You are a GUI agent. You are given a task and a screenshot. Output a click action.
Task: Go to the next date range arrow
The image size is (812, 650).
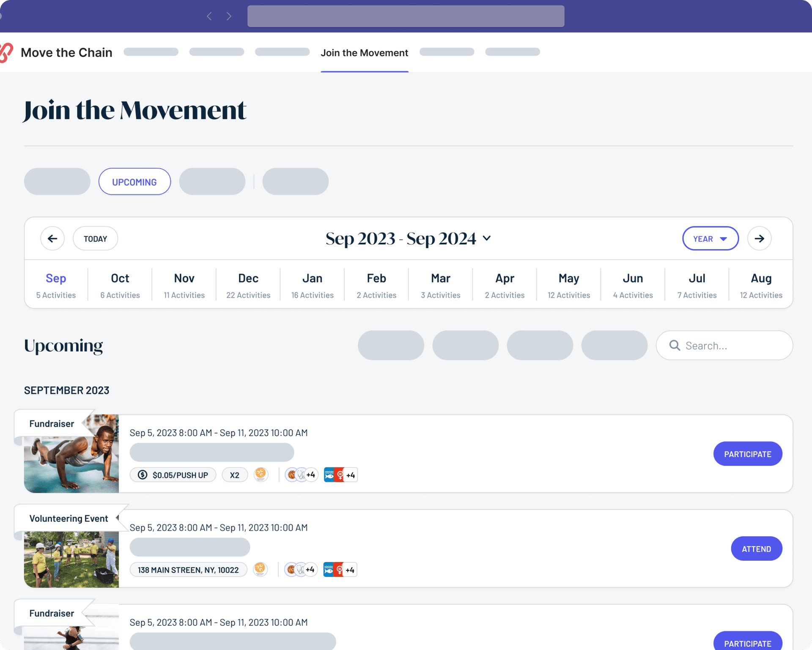(x=759, y=239)
